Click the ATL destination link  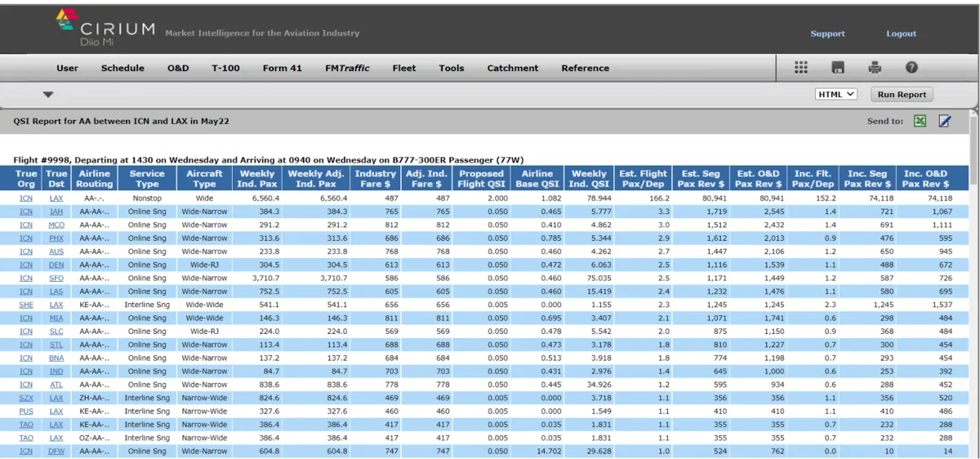[x=56, y=385]
